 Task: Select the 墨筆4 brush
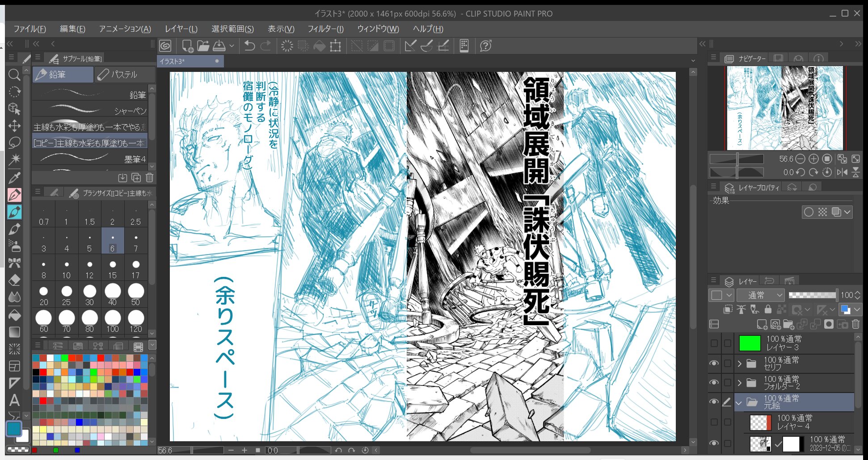coord(89,159)
